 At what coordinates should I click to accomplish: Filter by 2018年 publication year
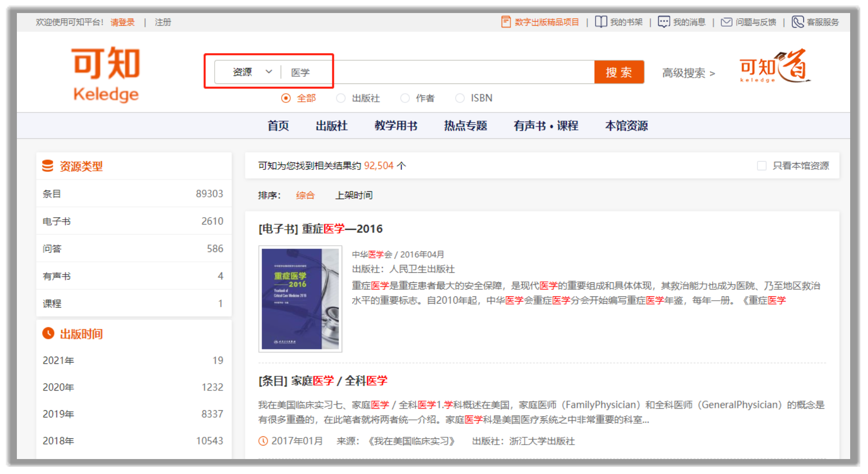tap(133, 441)
